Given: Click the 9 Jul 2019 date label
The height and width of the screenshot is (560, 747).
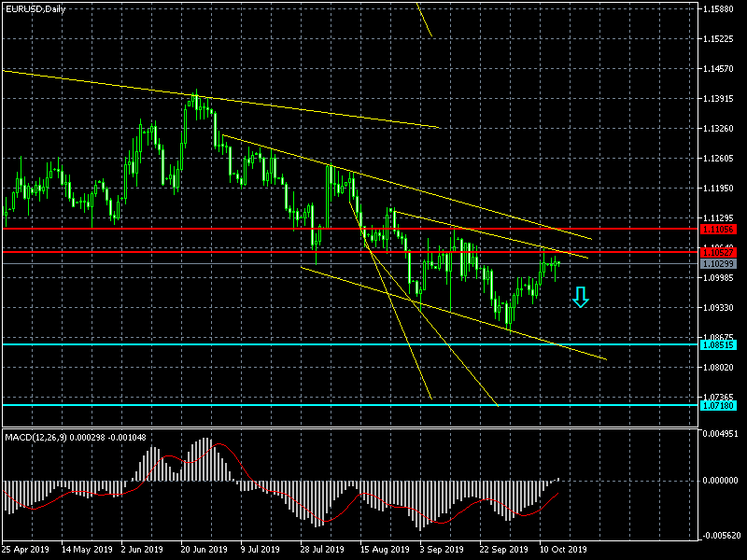Looking at the screenshot, I should [261, 550].
